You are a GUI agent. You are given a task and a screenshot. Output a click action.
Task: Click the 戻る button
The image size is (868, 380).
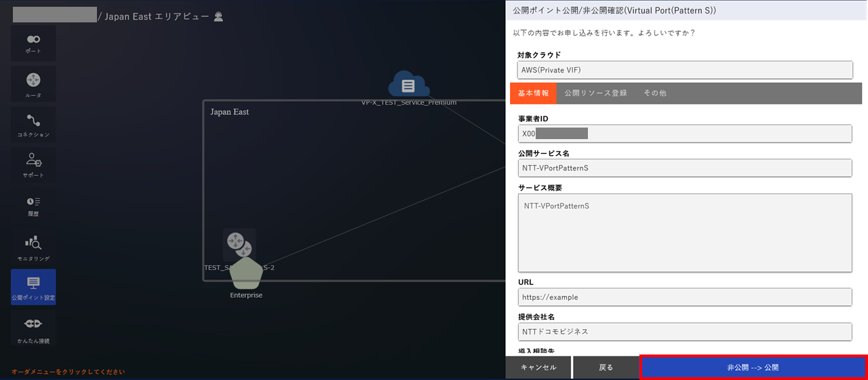[x=606, y=367]
